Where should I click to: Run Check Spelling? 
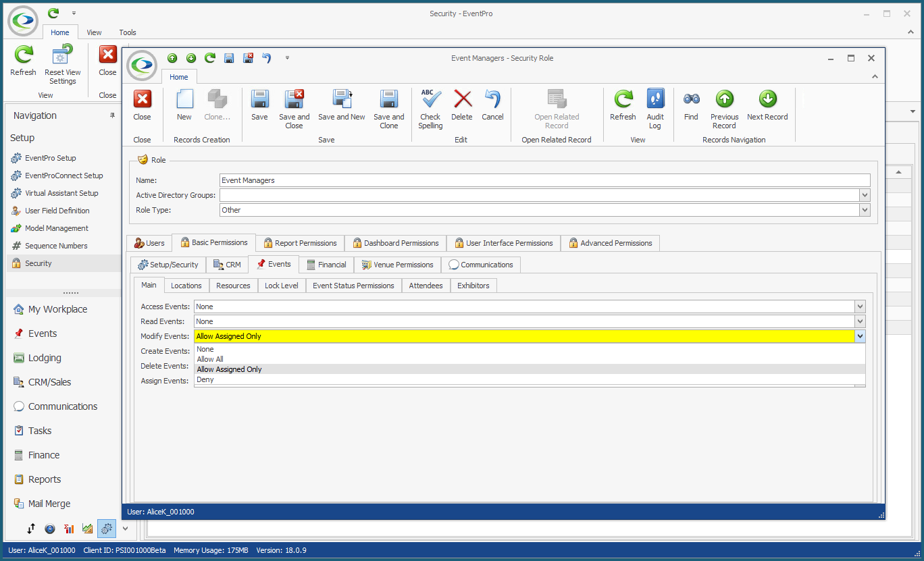click(x=430, y=109)
